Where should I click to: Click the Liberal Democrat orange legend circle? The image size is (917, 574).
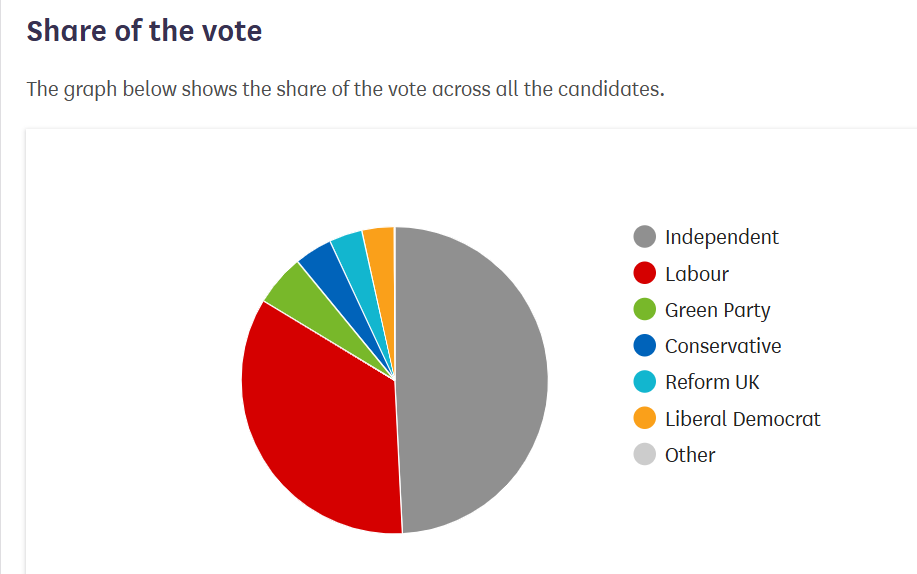pyautogui.click(x=645, y=418)
